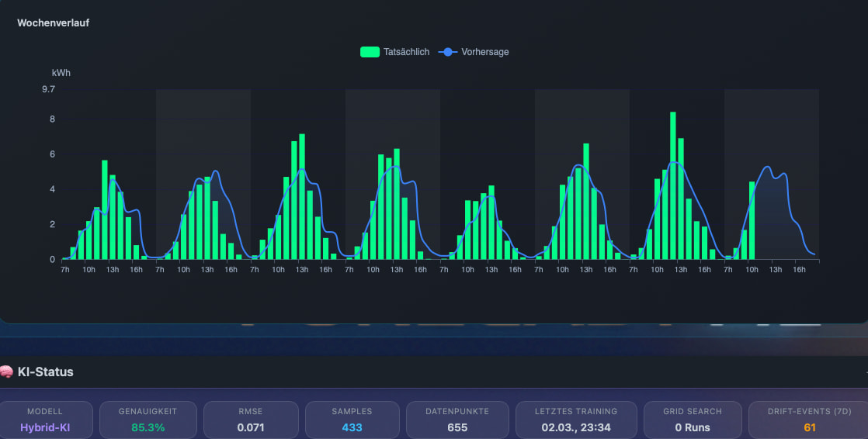Open the Drift-Events (7D) card

pyautogui.click(x=809, y=420)
